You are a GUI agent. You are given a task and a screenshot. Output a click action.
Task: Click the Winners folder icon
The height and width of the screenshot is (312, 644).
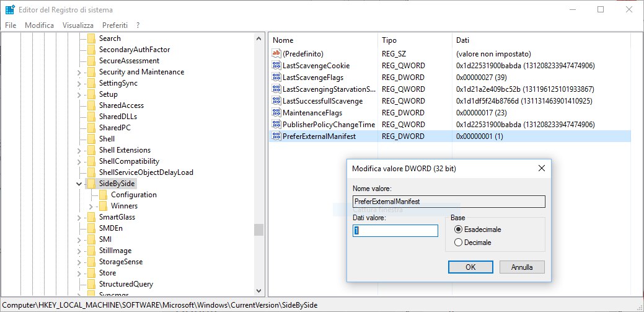[x=104, y=206]
